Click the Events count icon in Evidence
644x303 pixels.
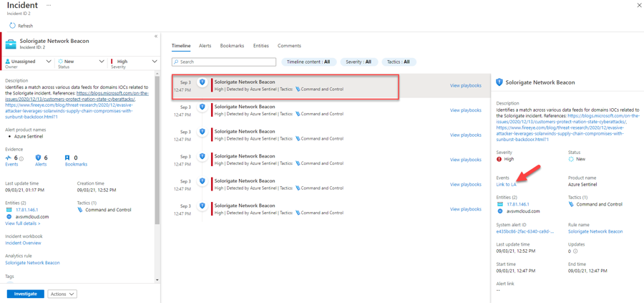click(9, 158)
